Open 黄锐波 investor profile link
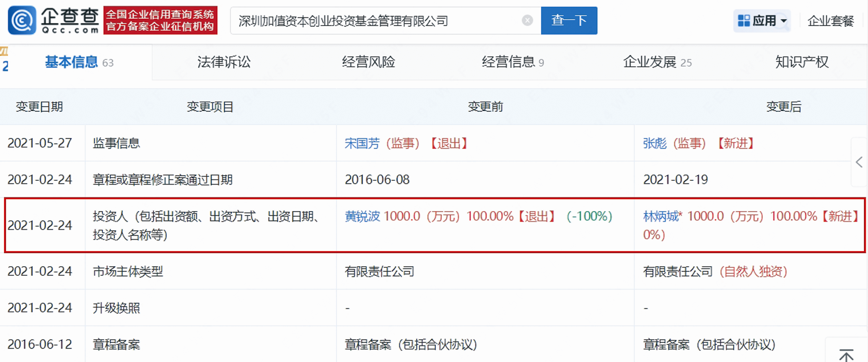Screen dimensions: 868x362 362,216
